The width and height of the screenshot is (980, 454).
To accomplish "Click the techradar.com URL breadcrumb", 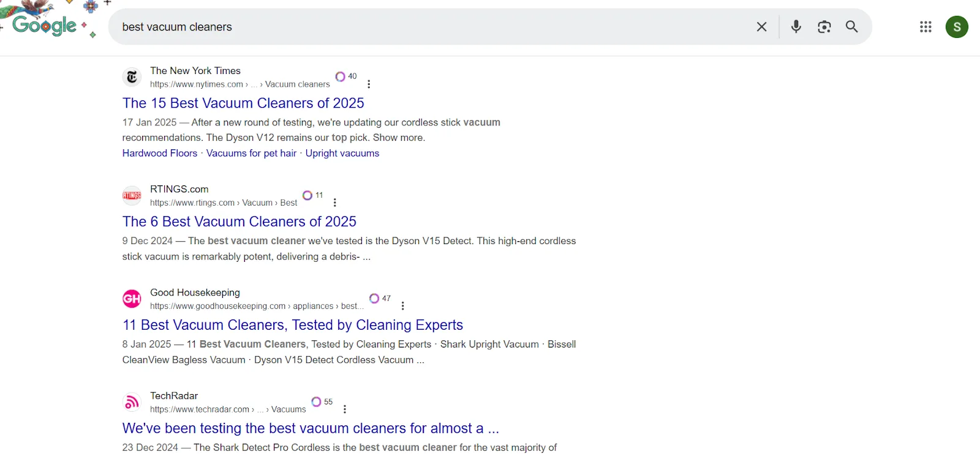I will (228, 410).
